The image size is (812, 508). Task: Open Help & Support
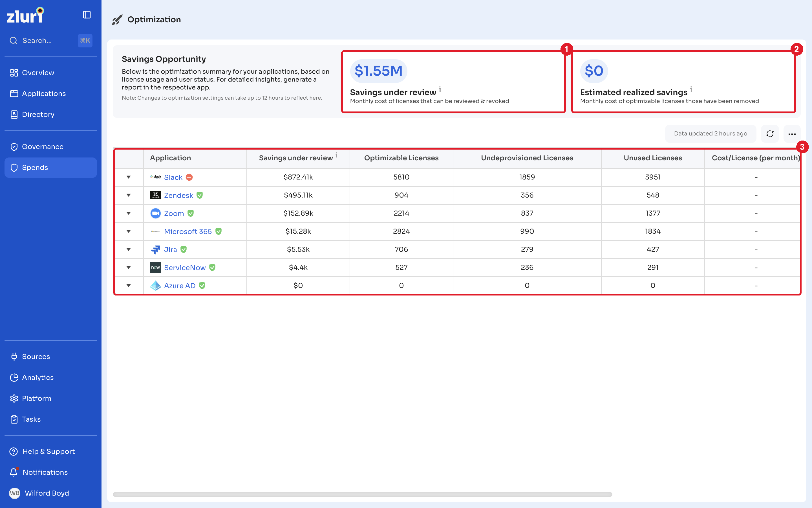51,451
